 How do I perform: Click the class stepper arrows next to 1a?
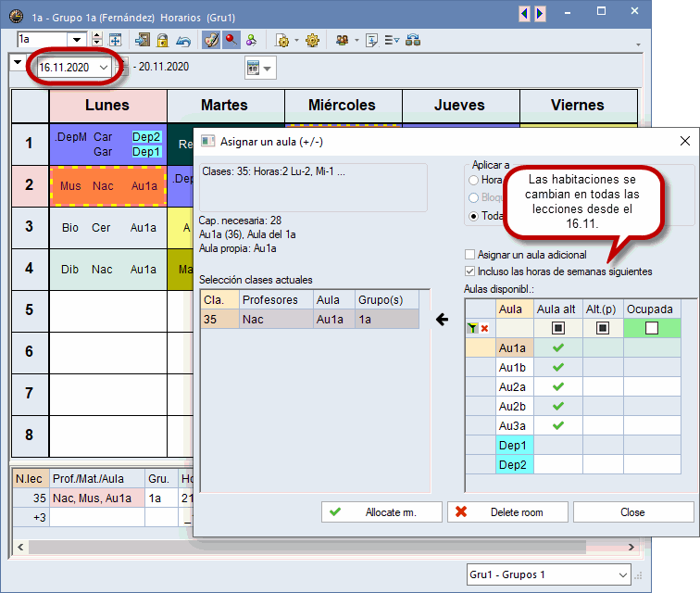pyautogui.click(x=97, y=40)
